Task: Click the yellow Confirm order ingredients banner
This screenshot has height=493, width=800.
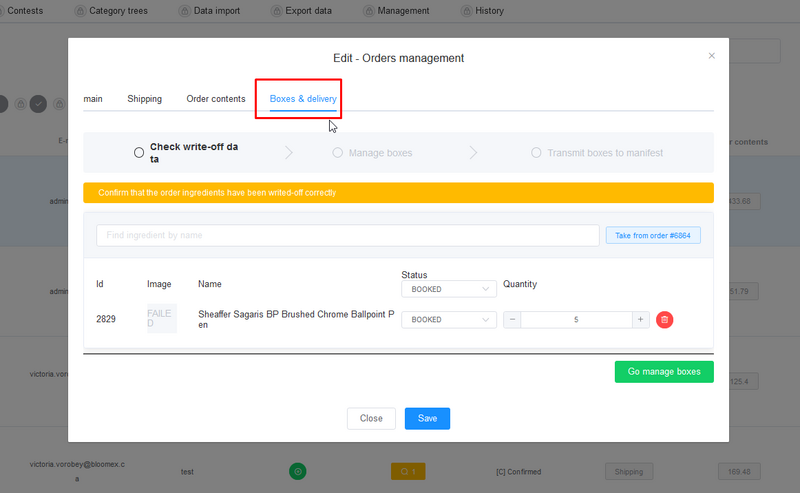Action: (x=398, y=193)
